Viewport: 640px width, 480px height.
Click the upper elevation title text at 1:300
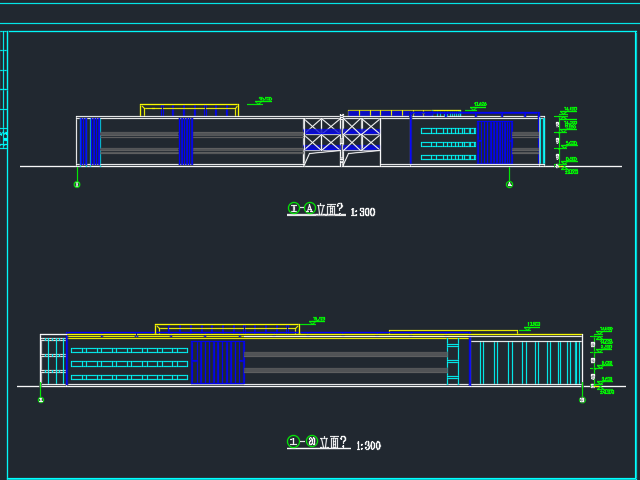331,210
